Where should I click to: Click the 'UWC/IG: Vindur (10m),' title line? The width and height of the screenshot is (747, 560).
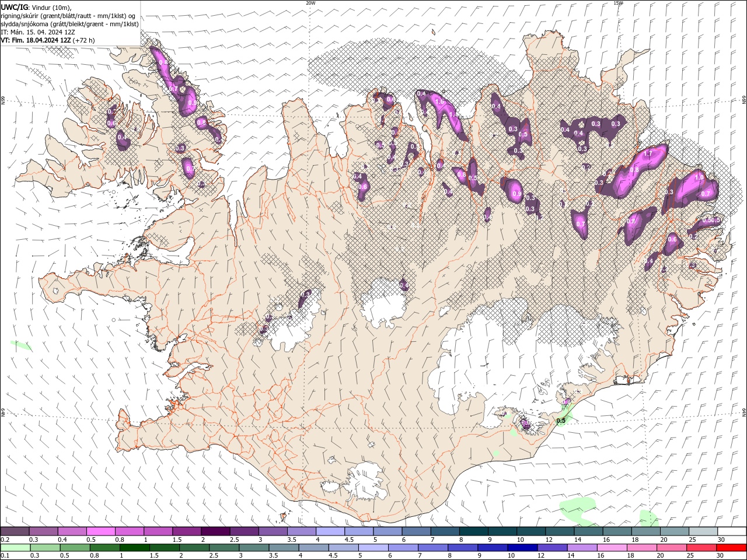pos(36,7)
